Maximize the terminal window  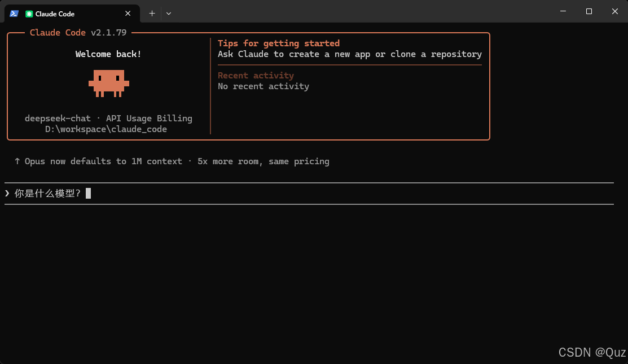pos(589,11)
